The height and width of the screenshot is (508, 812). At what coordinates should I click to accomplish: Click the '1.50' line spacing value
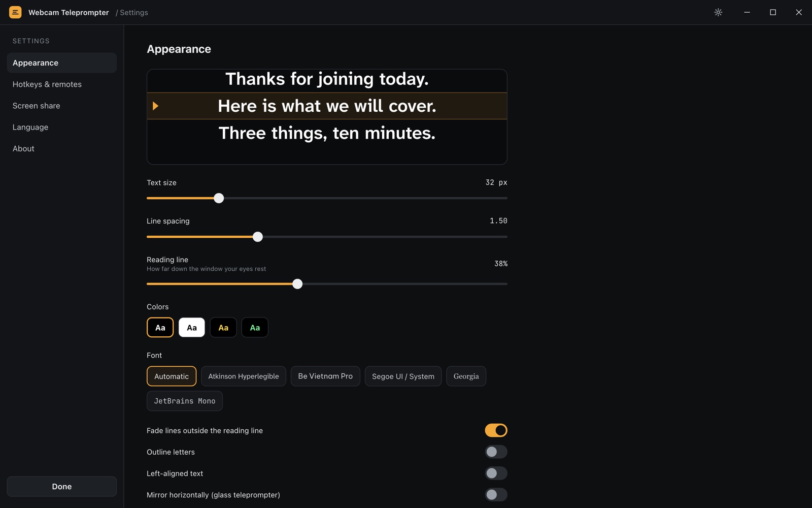[x=498, y=220]
